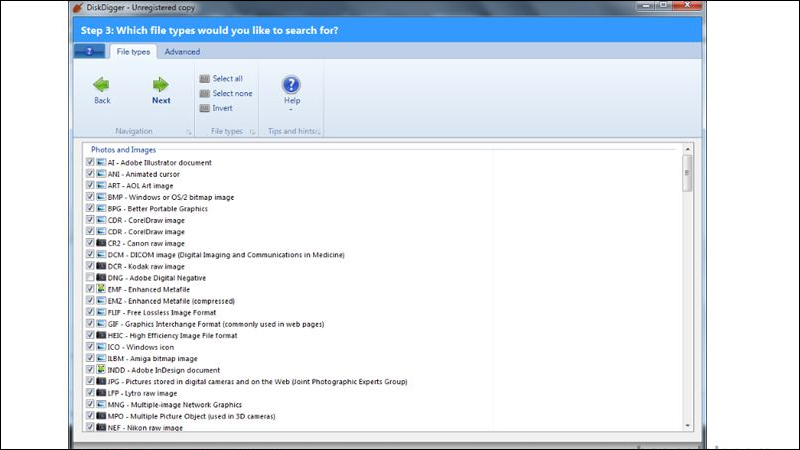Viewport: 800px width, 450px height.
Task: Uncheck the CR2 Canon raw checkbox
Action: pyautogui.click(x=90, y=243)
